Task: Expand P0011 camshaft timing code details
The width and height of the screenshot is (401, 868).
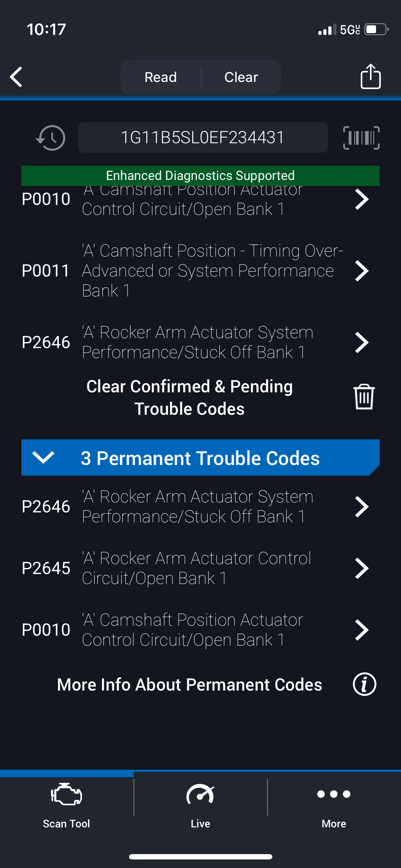Action: pyautogui.click(x=361, y=271)
